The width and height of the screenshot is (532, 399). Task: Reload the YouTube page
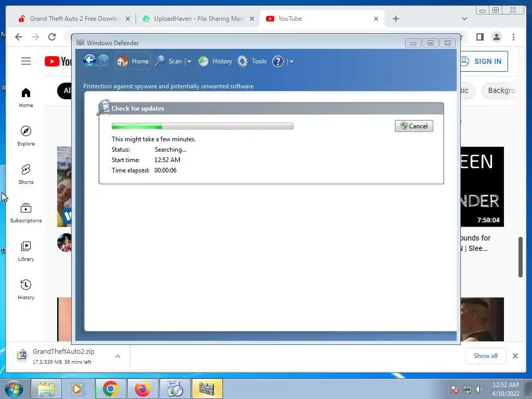pyautogui.click(x=52, y=37)
